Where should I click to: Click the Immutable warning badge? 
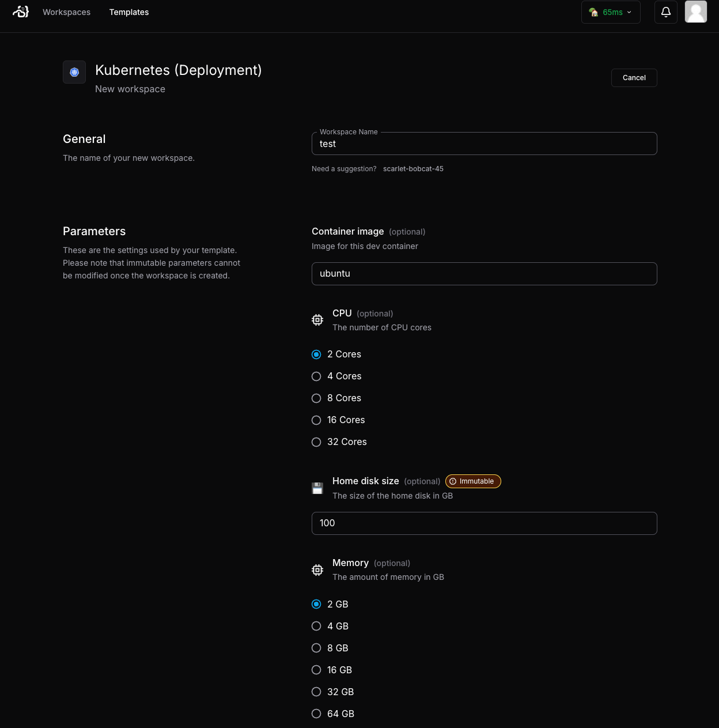[473, 481]
